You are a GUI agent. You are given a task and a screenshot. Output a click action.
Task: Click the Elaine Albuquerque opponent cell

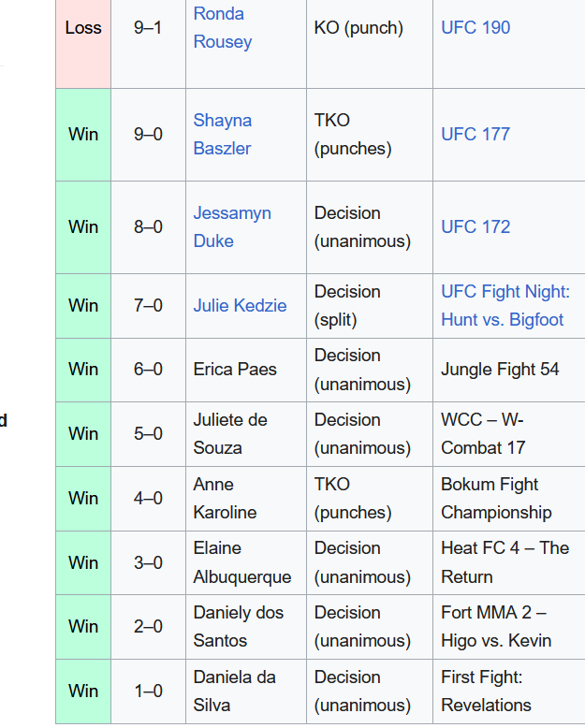(246, 562)
